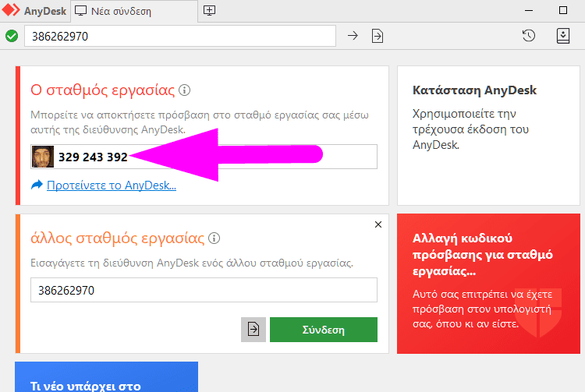Maximize the AnyDesk window
Viewport: 585px width, 392px height.
pyautogui.click(x=563, y=10)
